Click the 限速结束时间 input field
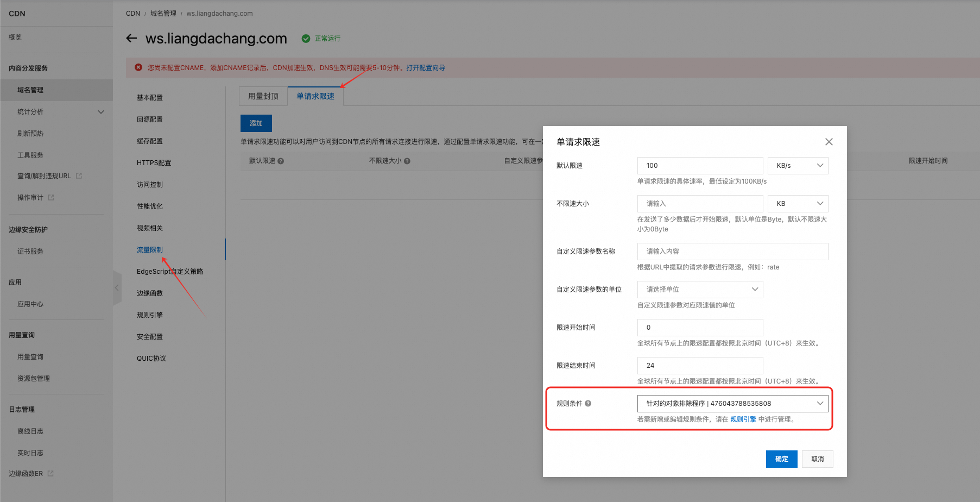The width and height of the screenshot is (980, 502). tap(700, 366)
